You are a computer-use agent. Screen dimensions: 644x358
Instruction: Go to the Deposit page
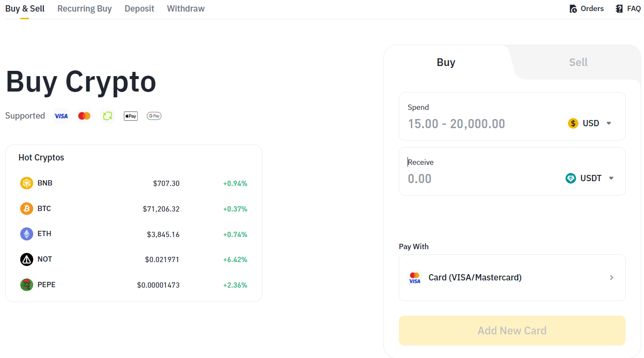(x=139, y=9)
